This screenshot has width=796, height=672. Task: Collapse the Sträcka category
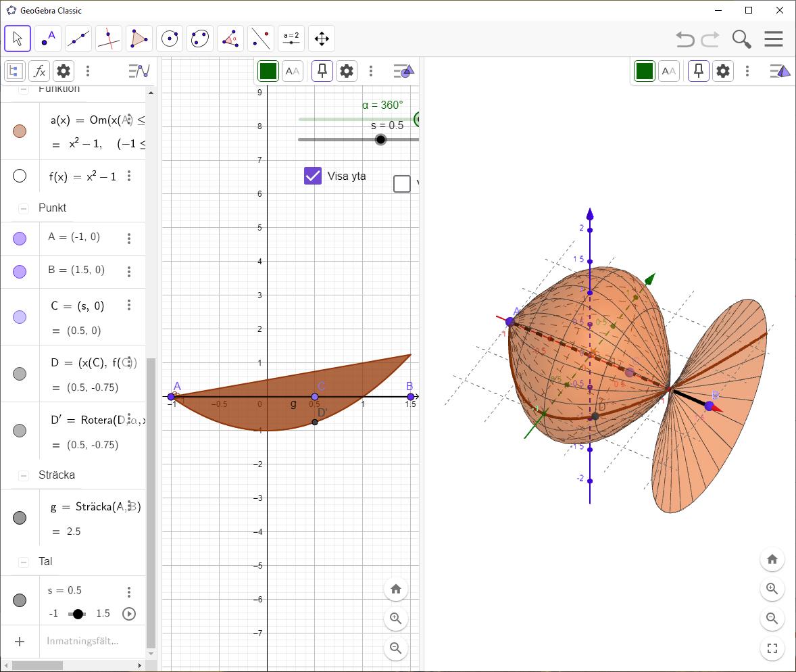24,475
